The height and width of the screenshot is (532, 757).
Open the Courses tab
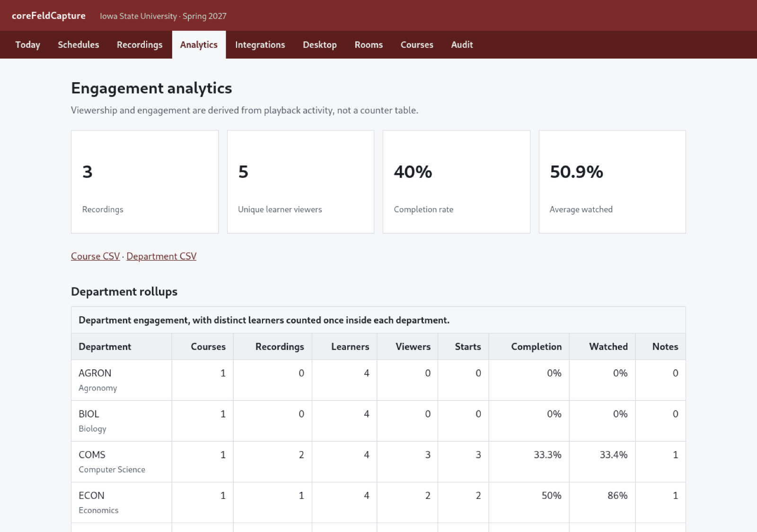coord(417,44)
